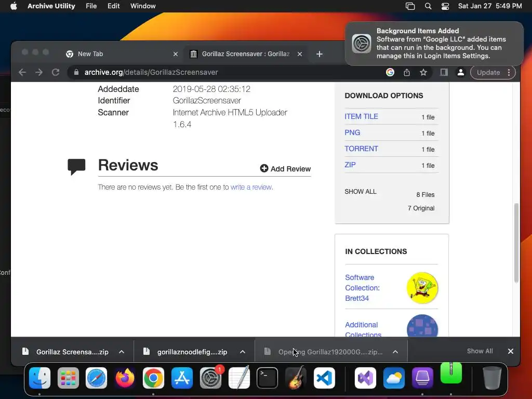Image resolution: width=532 pixels, height=399 pixels.
Task: Open the Trash in the Dock
Action: pos(493,378)
